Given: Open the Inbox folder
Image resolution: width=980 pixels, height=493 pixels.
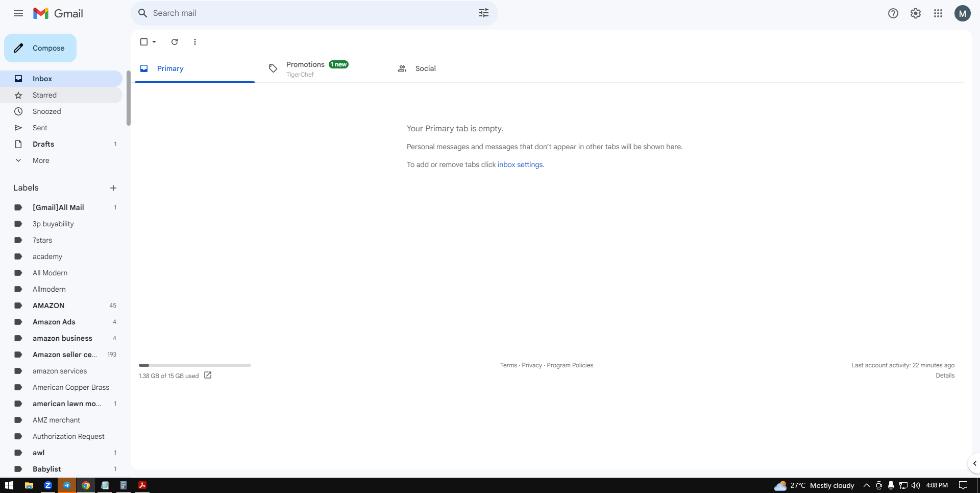Looking at the screenshot, I should pyautogui.click(x=61, y=79).
